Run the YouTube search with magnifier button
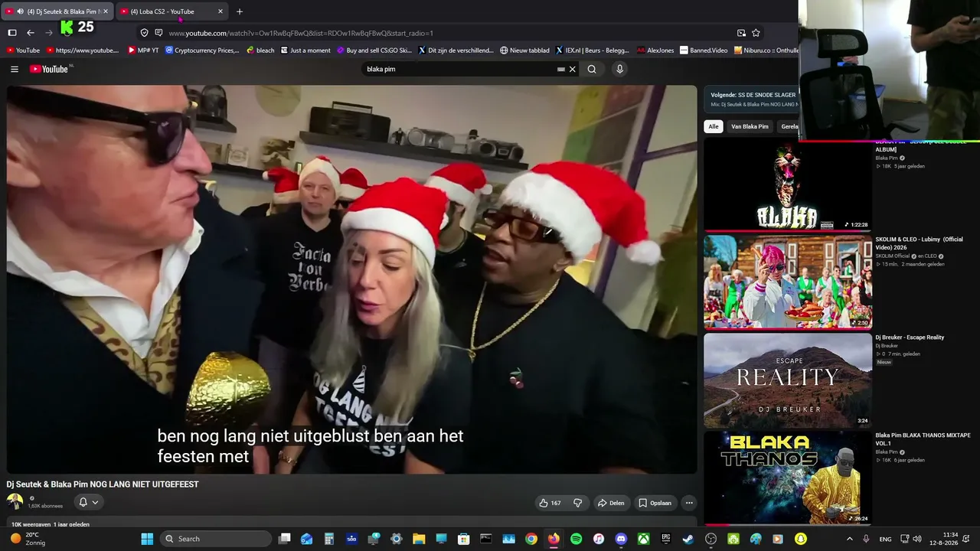980x551 pixels. (592, 69)
